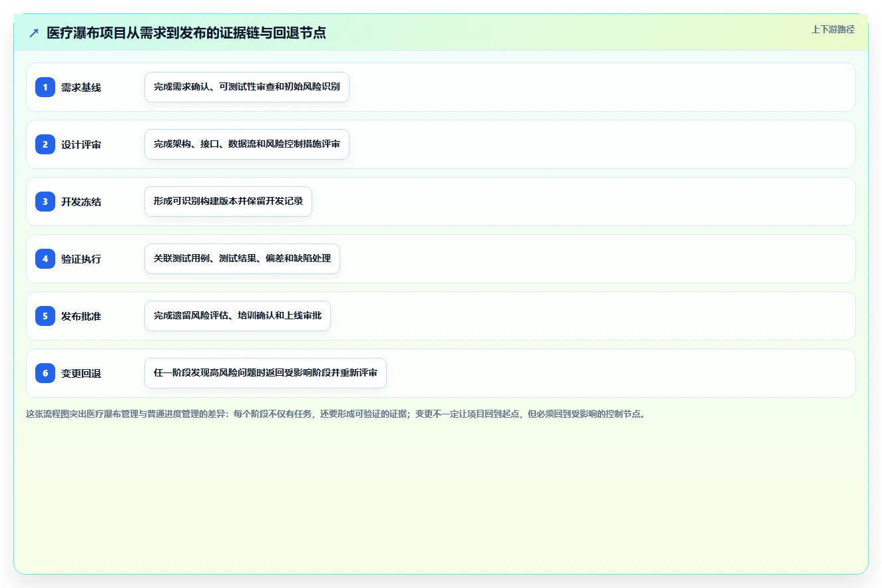The height and width of the screenshot is (588, 882).
Task: Click the arrow icon beside the title
Action: pos(34,33)
